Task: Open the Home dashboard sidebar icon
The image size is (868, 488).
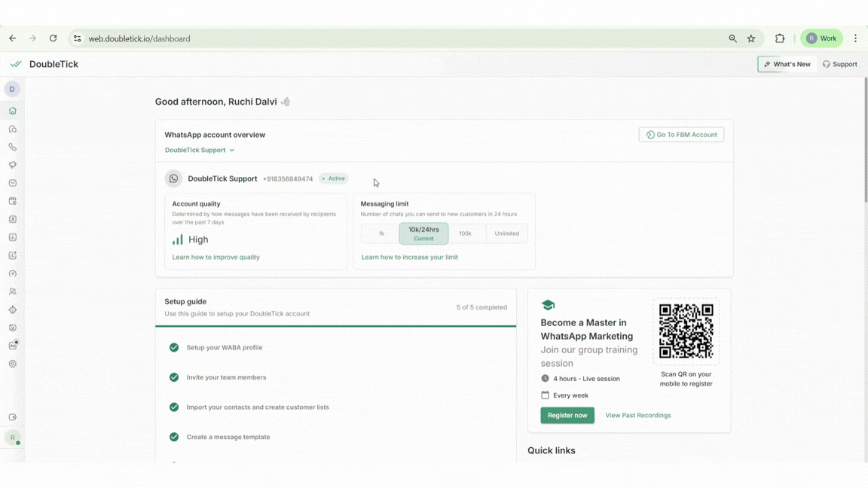Action: (x=13, y=111)
